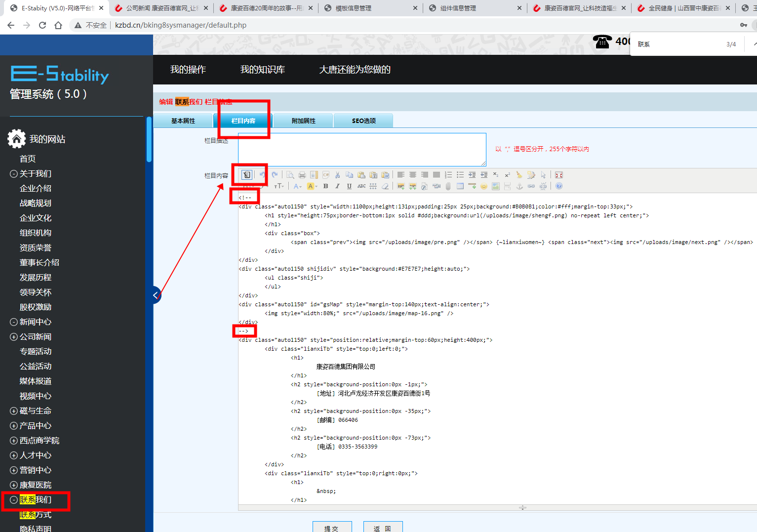Expand the 康复医院 tree node
757x532 pixels.
[x=14, y=485]
